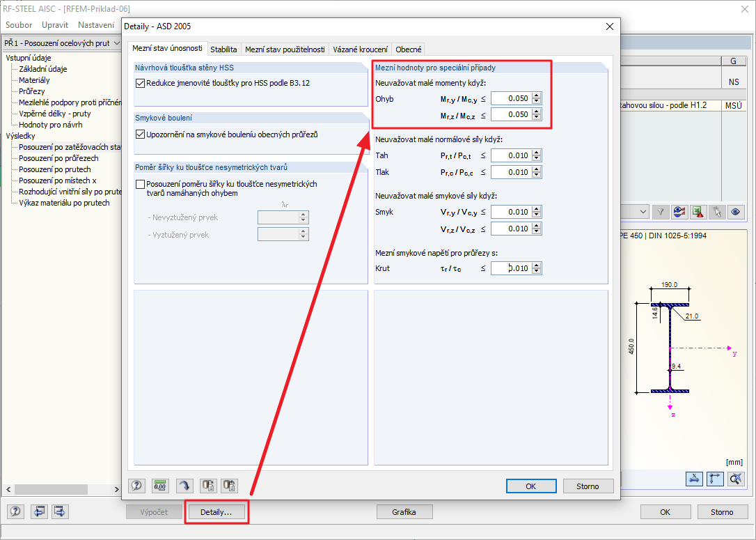Screen dimensions: 756x540
Task: Click the save settings as default icon
Action: pos(230,486)
